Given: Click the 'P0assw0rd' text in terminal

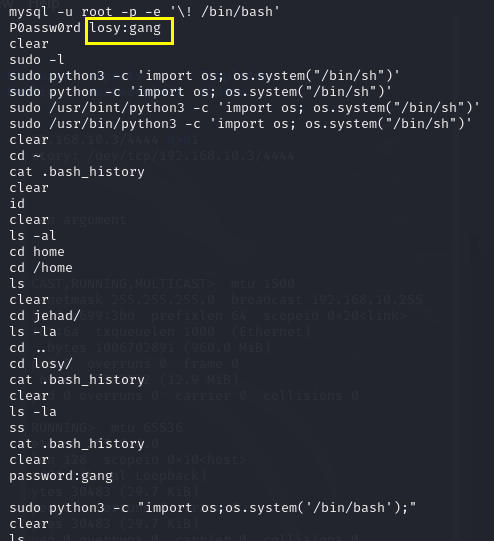Looking at the screenshot, I should pyautogui.click(x=45, y=28).
